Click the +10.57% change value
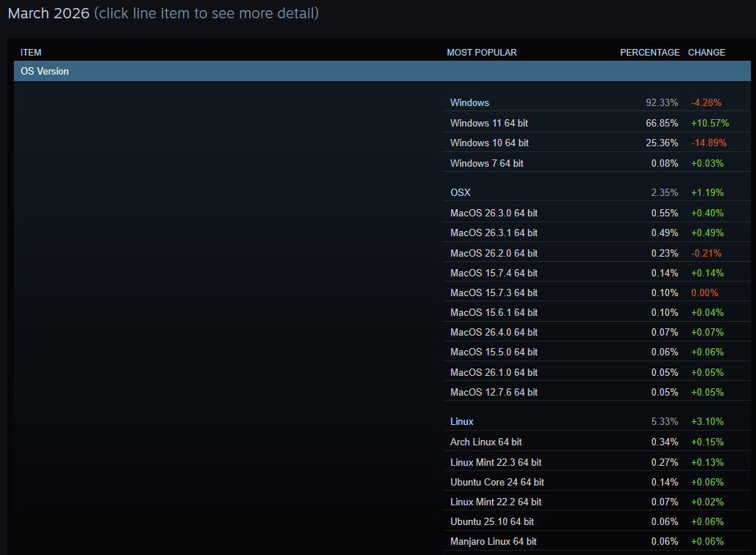 tap(710, 123)
